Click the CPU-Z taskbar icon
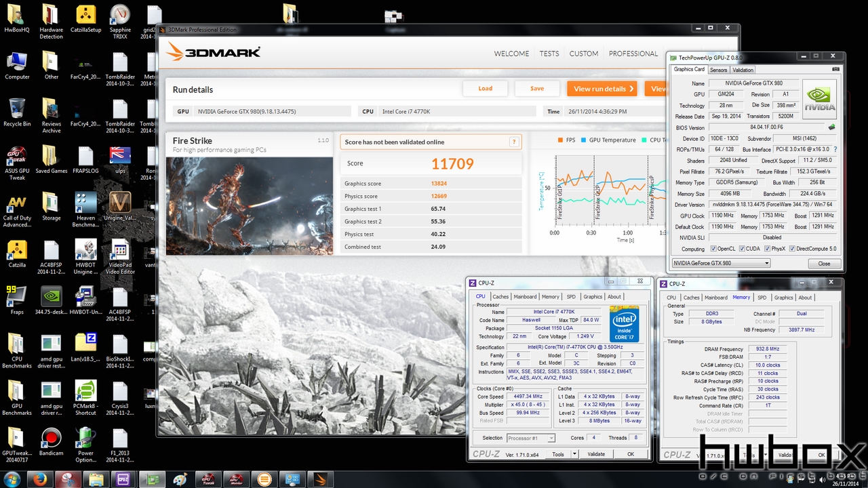The width and height of the screenshot is (868, 488). tap(123, 479)
